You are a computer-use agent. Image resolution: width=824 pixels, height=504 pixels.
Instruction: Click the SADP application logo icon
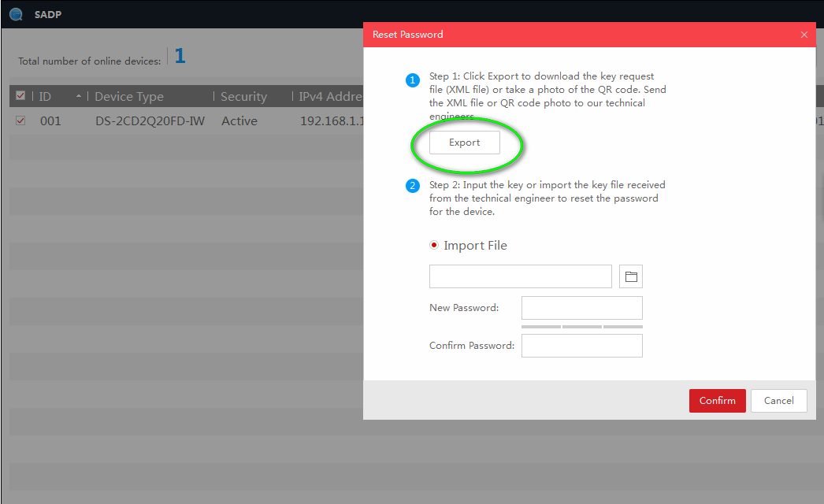(17, 14)
